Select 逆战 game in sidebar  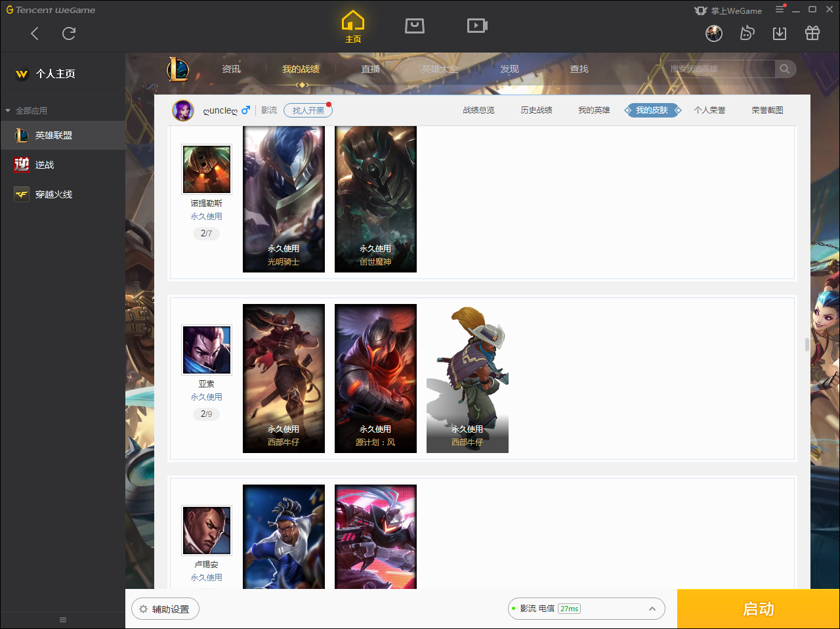tap(62, 165)
